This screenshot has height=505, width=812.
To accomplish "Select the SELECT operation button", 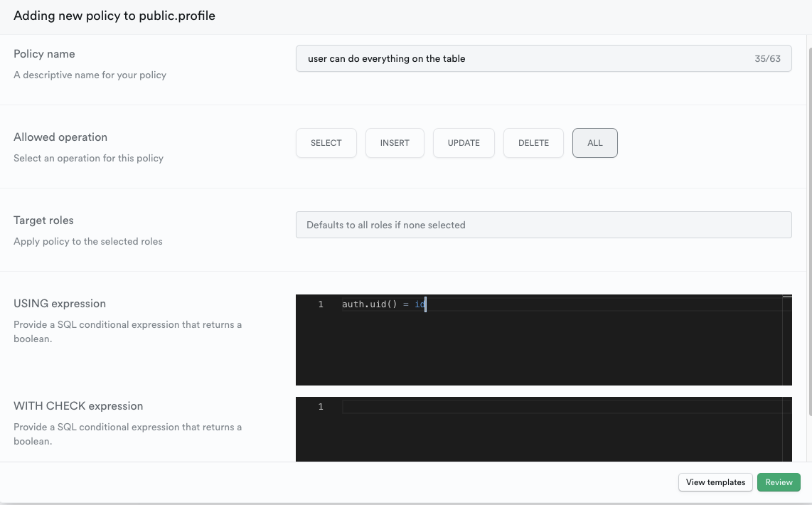I will pyautogui.click(x=326, y=143).
